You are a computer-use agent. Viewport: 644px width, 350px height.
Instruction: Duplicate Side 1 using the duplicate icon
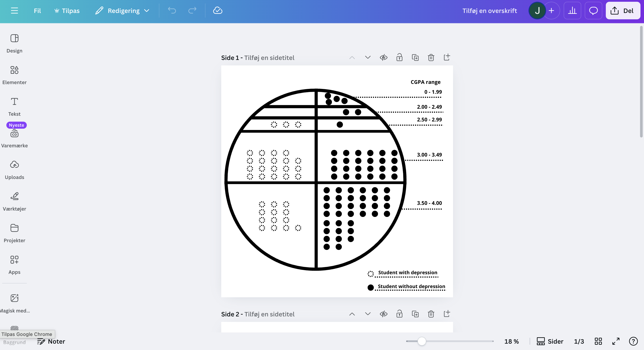tap(415, 57)
